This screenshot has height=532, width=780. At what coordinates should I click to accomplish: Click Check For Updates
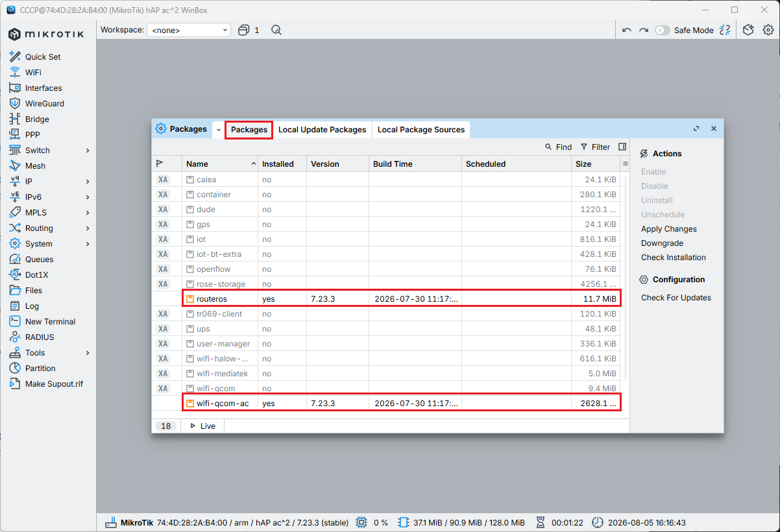pyautogui.click(x=676, y=298)
